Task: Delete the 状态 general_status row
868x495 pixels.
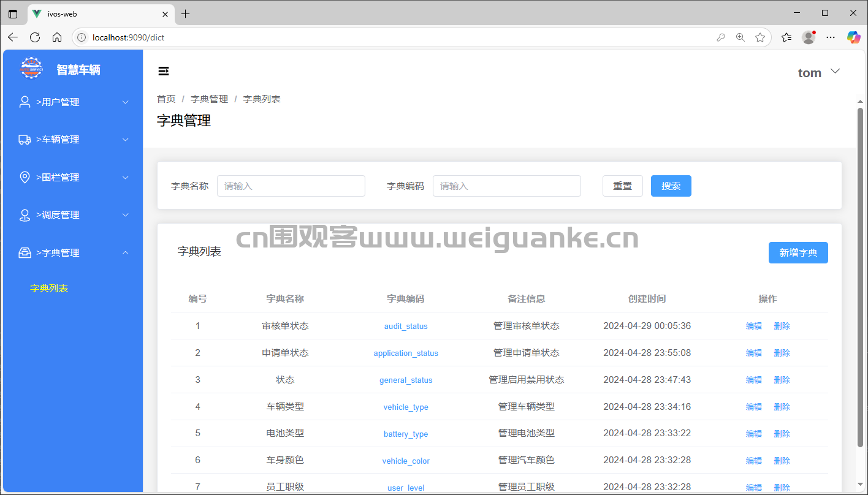Action: pos(782,380)
